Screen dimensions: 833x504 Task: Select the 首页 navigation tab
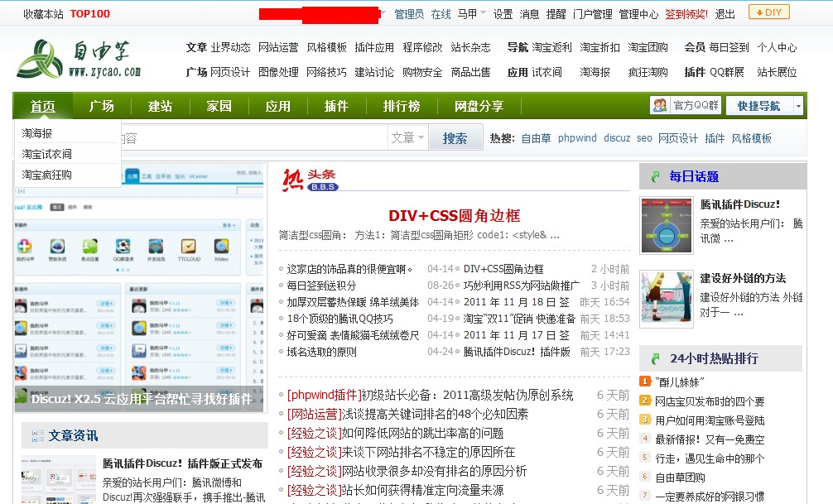pos(42,106)
